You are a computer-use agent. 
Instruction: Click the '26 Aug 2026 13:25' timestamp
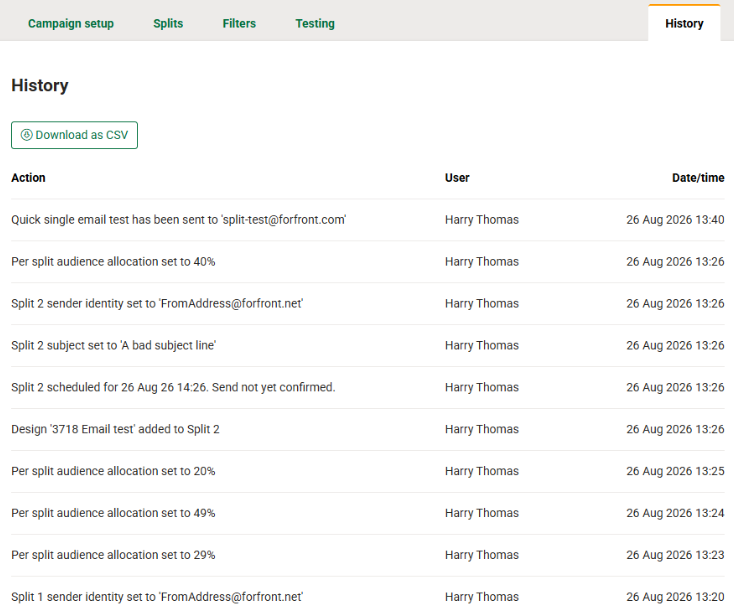click(675, 471)
